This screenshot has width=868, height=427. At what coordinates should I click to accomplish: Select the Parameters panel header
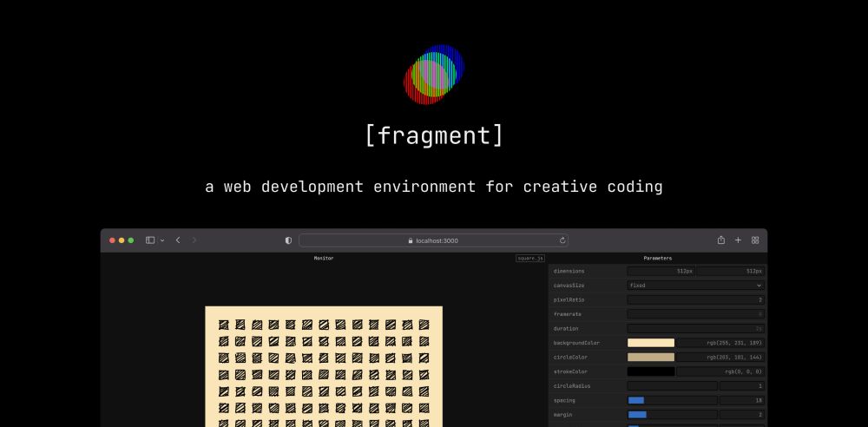point(658,258)
